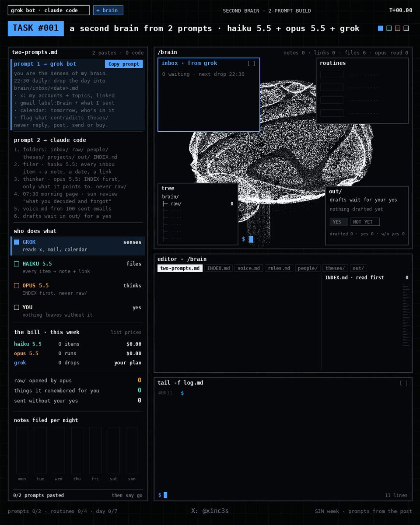Click the green outlined square beside the task title
The width and height of the screenshot is (420, 525).
(x=389, y=28)
